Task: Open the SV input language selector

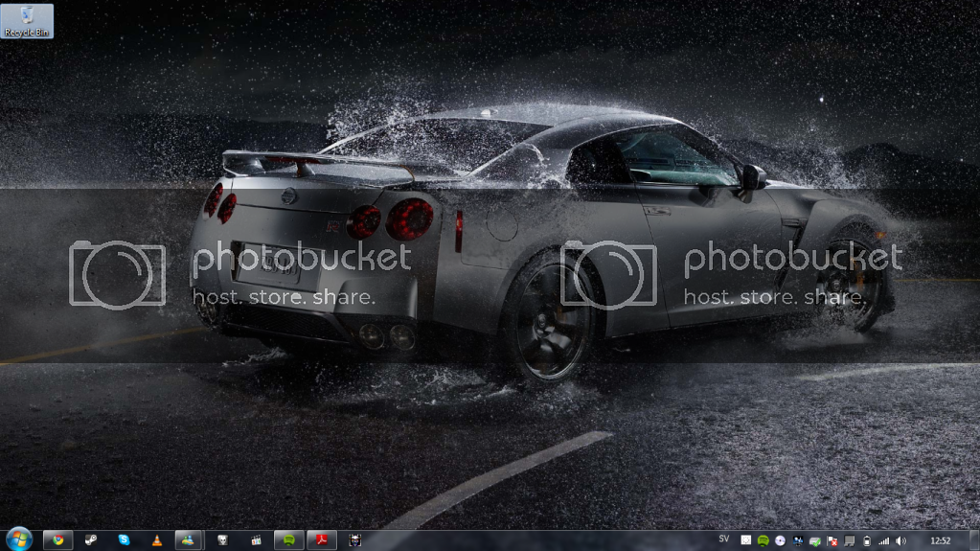Action: click(x=723, y=540)
